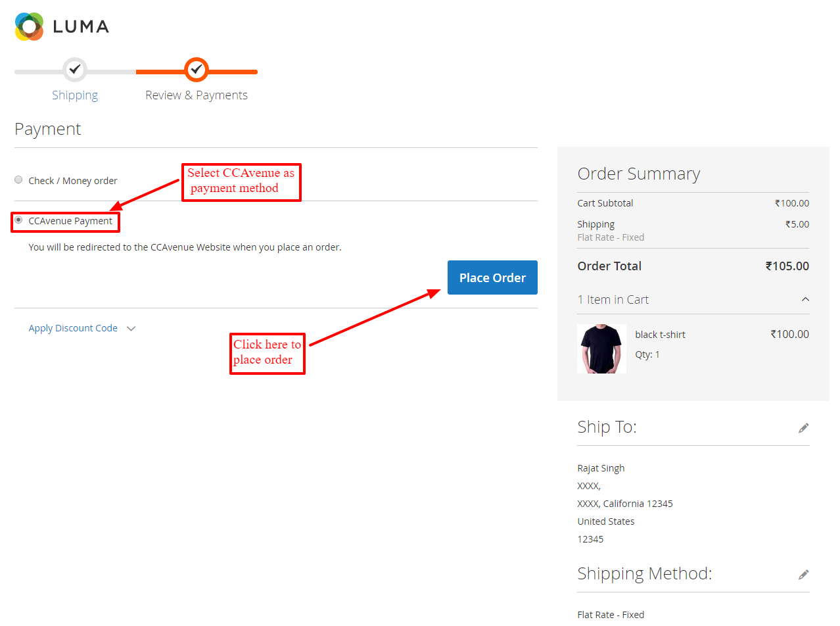Edit Ship To address pencil icon
Image resolution: width=840 pixels, height=626 pixels.
(803, 428)
